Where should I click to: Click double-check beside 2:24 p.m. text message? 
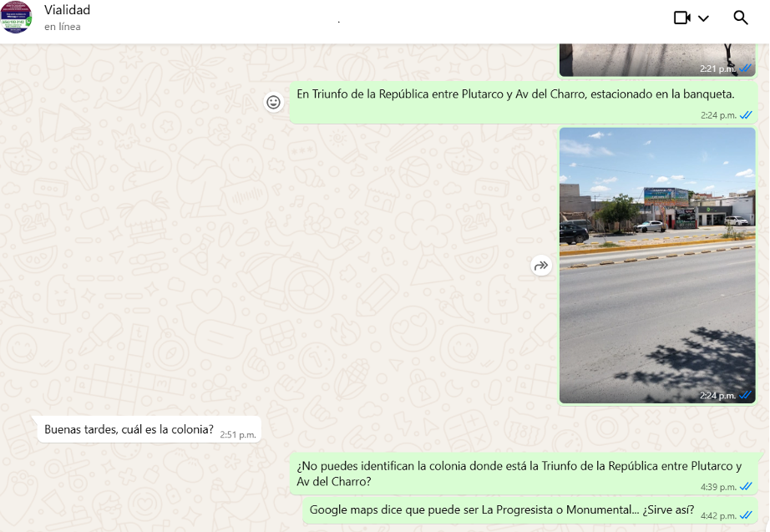coord(746,116)
